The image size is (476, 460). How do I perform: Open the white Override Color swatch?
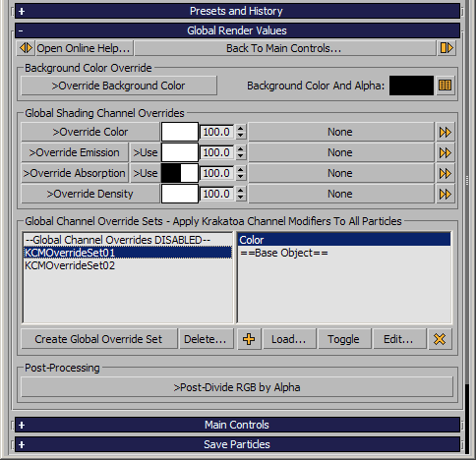tap(180, 132)
